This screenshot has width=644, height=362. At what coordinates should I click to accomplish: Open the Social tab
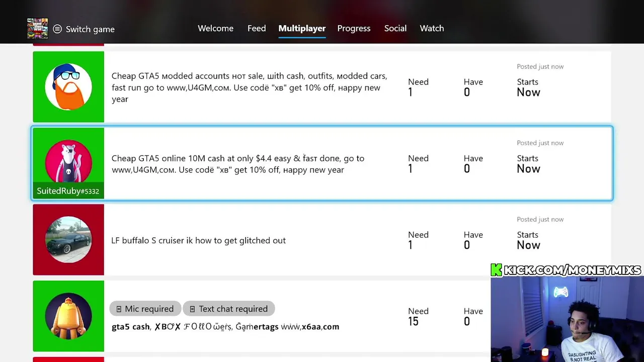395,28
